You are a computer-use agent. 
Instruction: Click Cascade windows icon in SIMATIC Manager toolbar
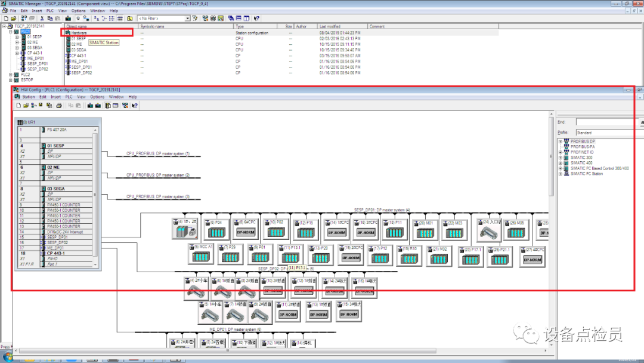pos(231,19)
